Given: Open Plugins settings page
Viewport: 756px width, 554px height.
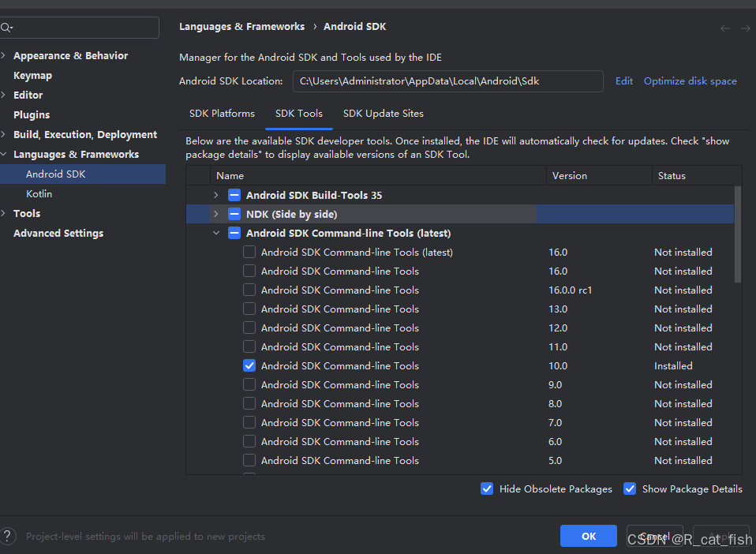Looking at the screenshot, I should click(x=32, y=114).
